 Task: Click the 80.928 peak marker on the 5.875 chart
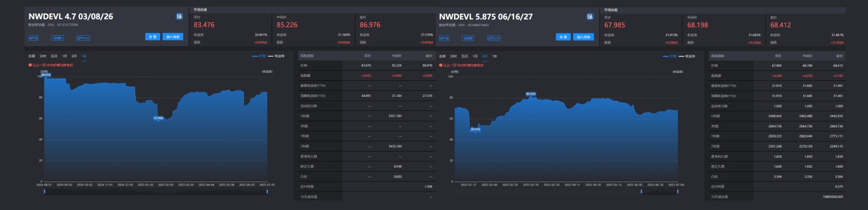(x=531, y=94)
